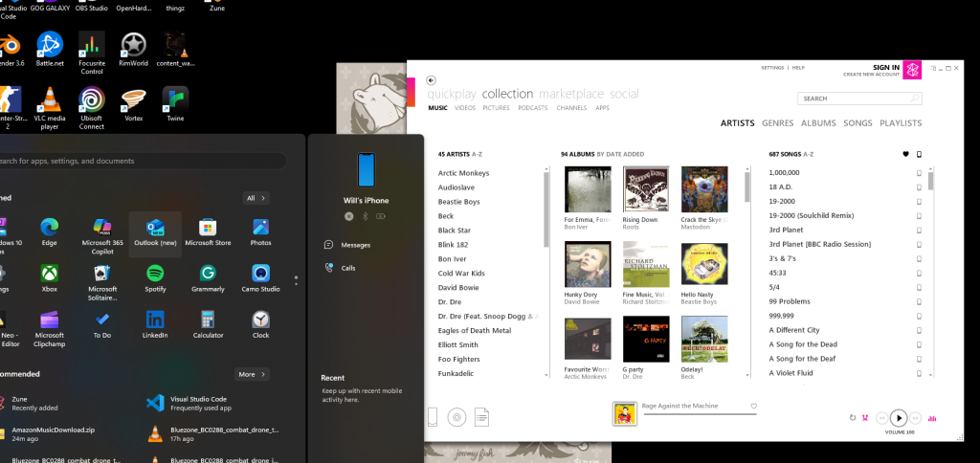Click the heart rating column header
This screenshot has width=980, height=463.
coord(905,154)
